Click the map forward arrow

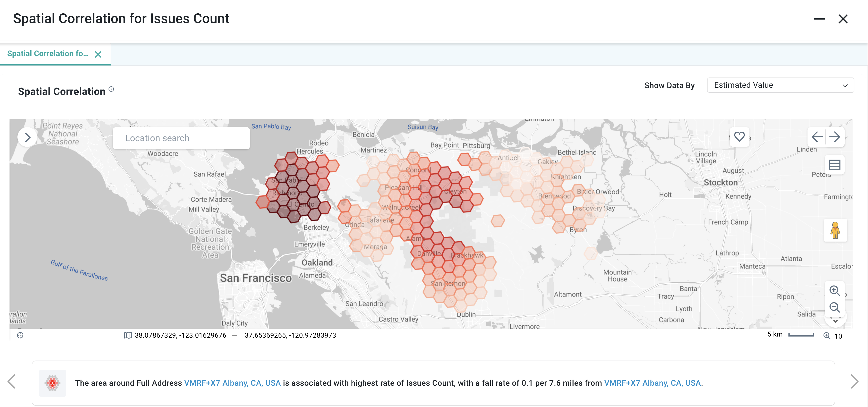point(835,137)
